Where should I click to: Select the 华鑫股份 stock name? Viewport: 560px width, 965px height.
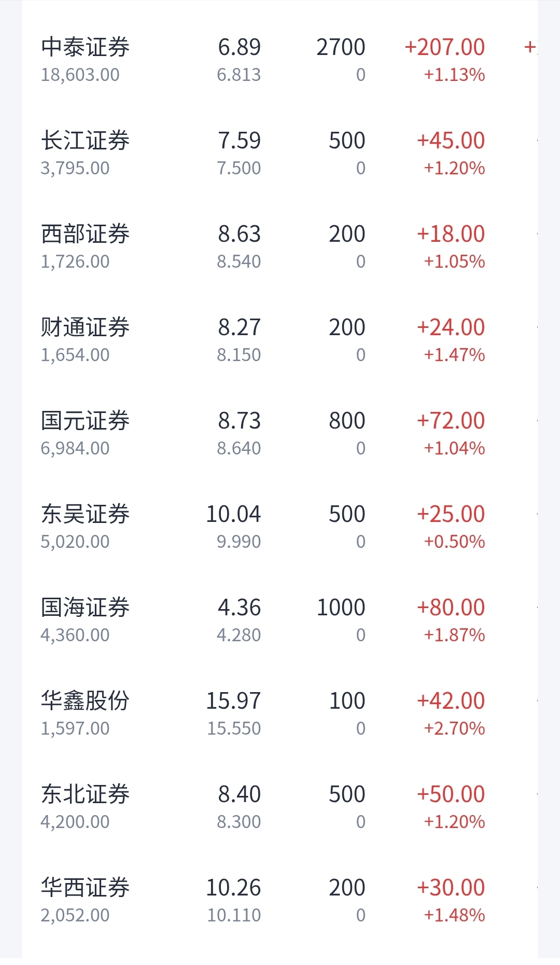click(85, 701)
